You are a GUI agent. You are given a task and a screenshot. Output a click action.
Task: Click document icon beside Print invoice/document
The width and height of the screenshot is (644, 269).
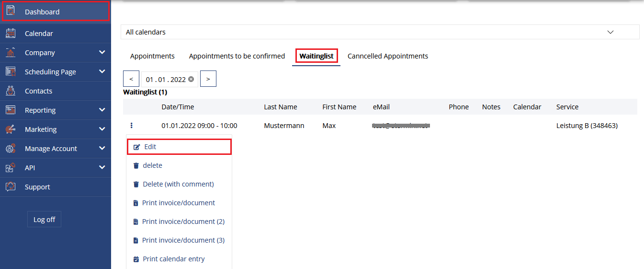[136, 203]
